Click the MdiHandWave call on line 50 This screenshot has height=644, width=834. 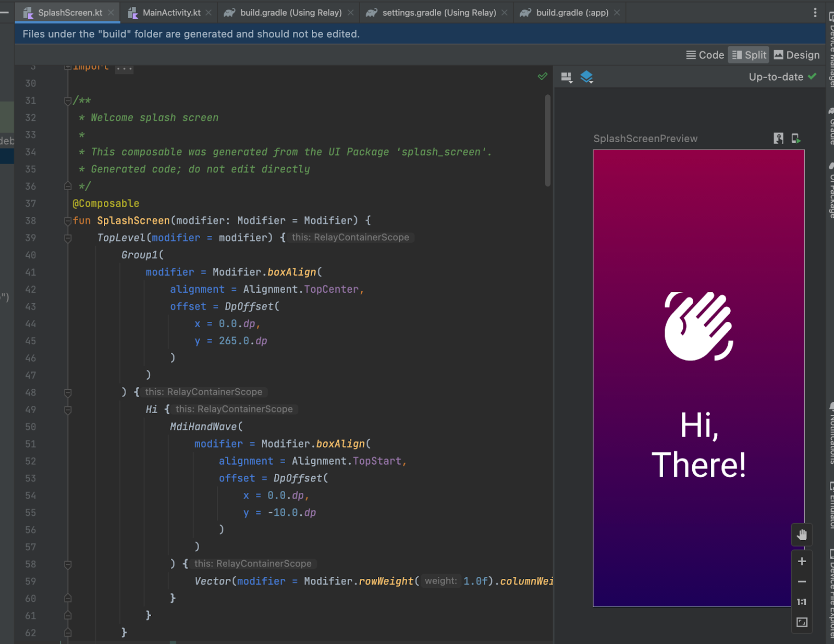coord(203,427)
